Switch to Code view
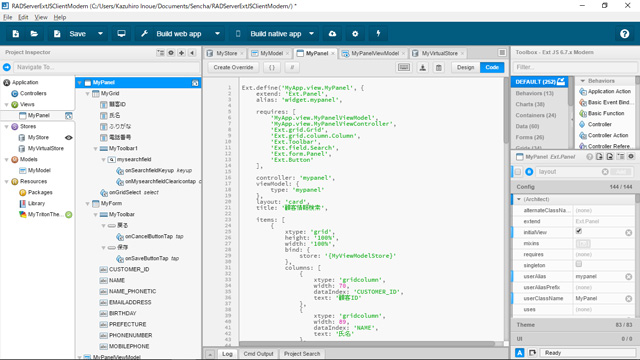 tap(492, 67)
